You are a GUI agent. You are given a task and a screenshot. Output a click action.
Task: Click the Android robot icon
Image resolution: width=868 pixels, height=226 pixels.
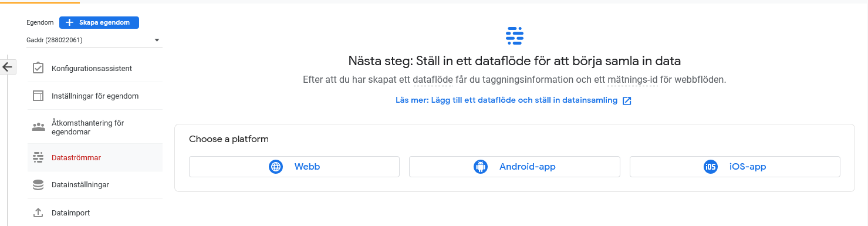(481, 167)
